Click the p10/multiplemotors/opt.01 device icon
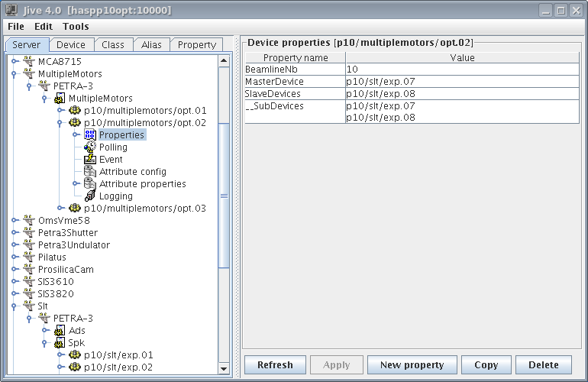Viewport: 588px width, 382px height. (75, 110)
